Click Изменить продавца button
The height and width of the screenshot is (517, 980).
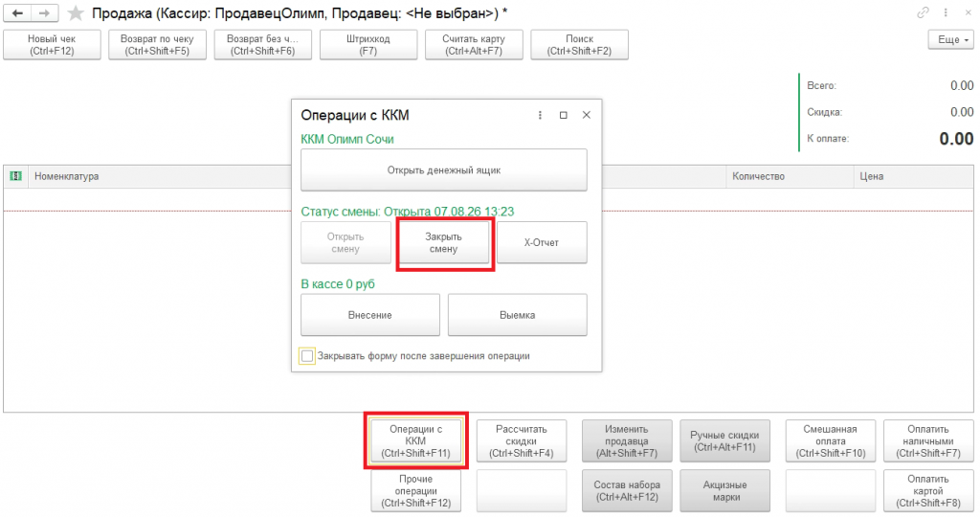click(x=627, y=441)
